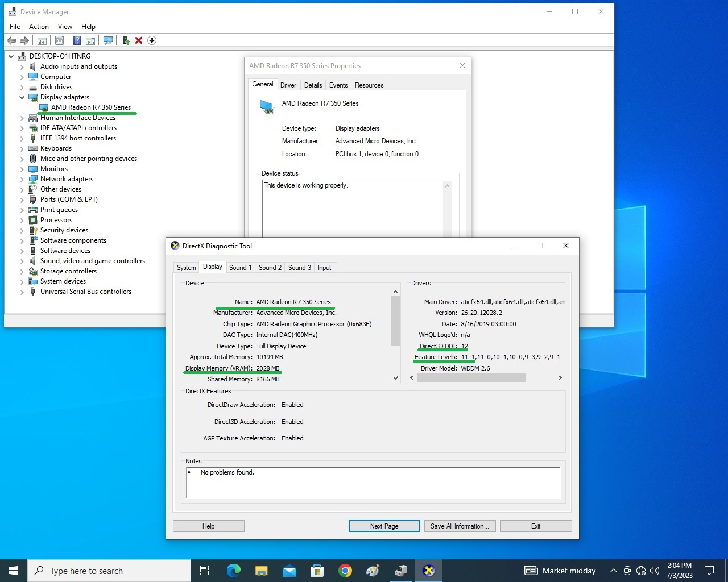Open the Driver tab in Properties
The height and width of the screenshot is (582, 728).
pos(288,85)
